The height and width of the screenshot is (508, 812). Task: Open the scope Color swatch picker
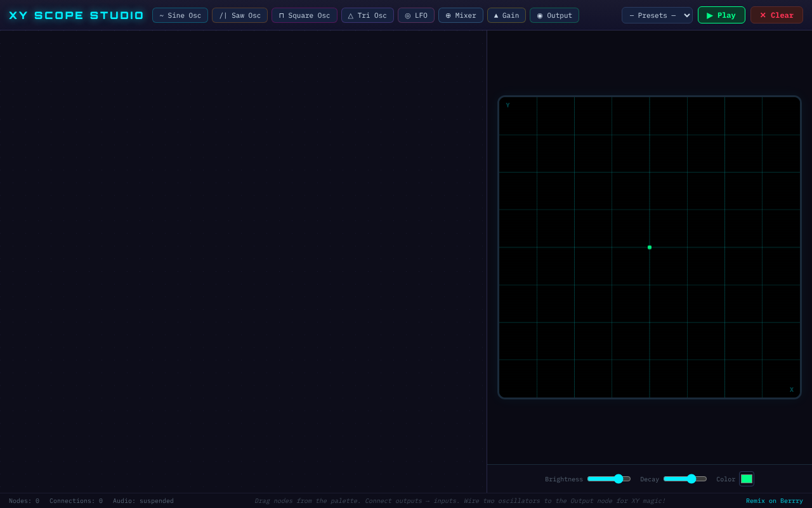pos(747,479)
